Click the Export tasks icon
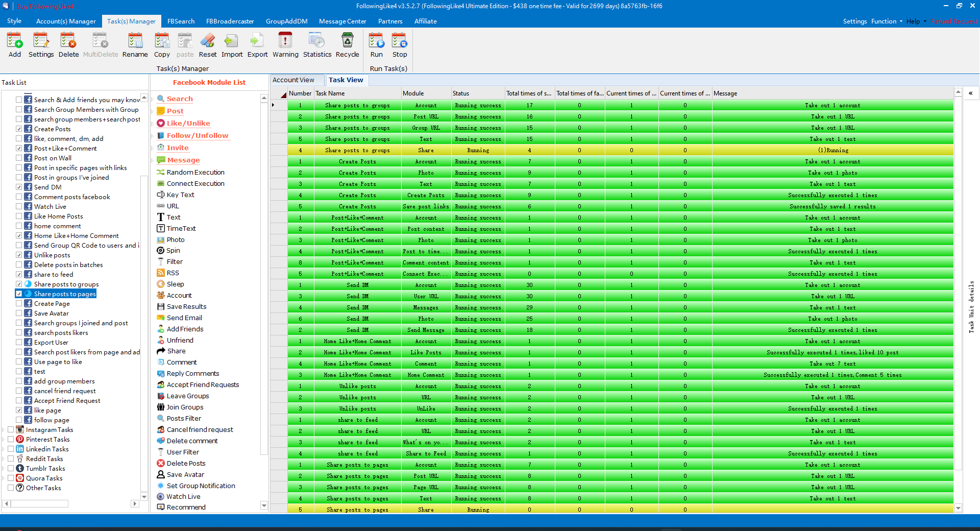Viewport: 980px width, 531px height. pos(257,45)
